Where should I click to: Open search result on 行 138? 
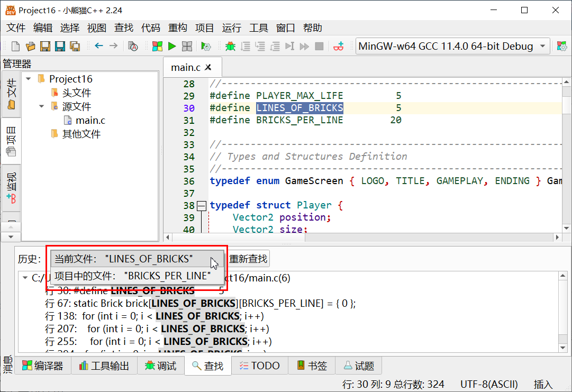tap(155, 316)
